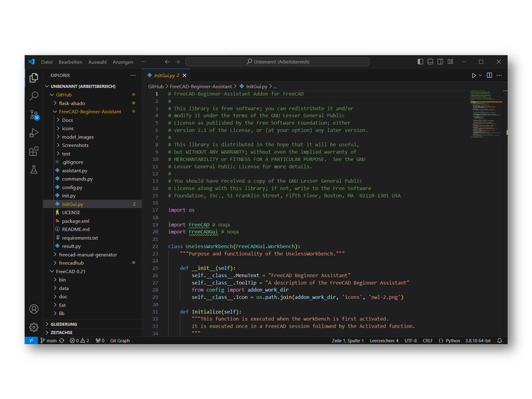Open the Extensions view
The width and height of the screenshot is (532, 399).
pyautogui.click(x=34, y=151)
